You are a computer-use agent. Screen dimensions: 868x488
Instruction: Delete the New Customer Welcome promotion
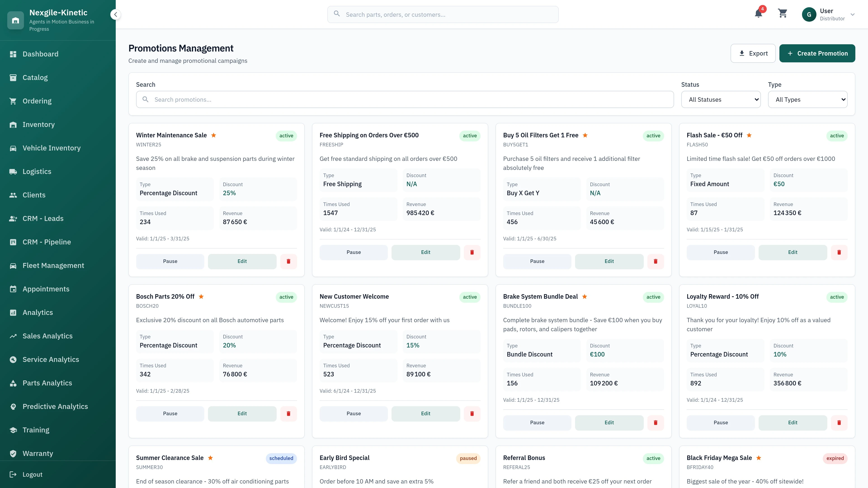point(472,414)
